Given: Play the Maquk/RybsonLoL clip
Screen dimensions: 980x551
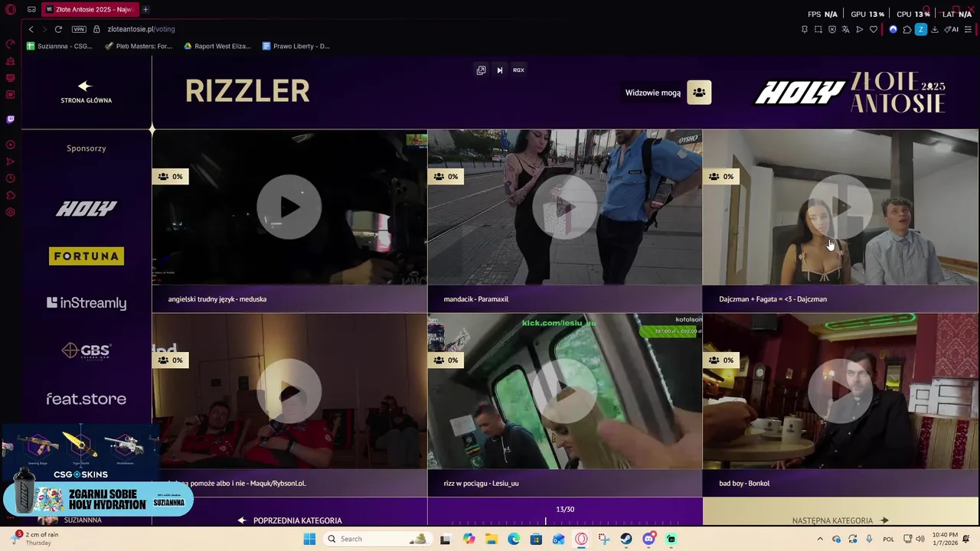Looking at the screenshot, I should (x=289, y=391).
